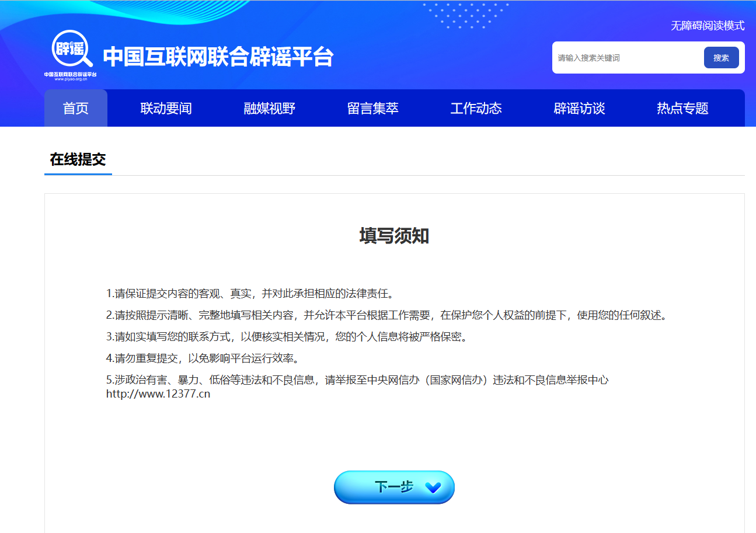Open the 热点专题 section
Screen dimensions: 756x533
681,108
